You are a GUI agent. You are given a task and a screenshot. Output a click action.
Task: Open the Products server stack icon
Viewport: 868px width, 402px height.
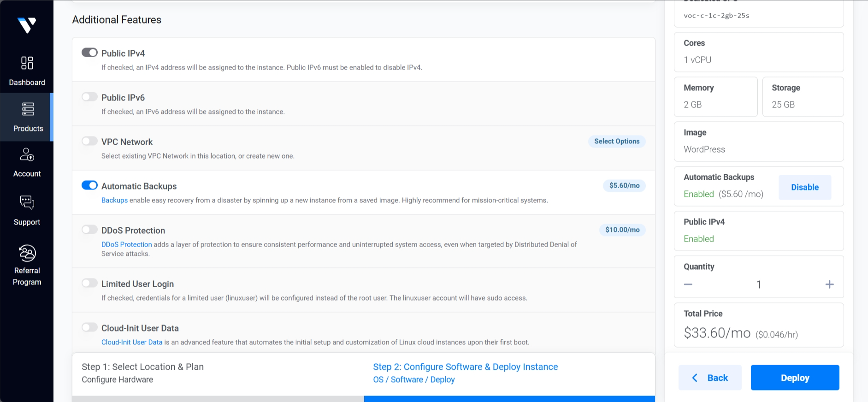point(28,109)
